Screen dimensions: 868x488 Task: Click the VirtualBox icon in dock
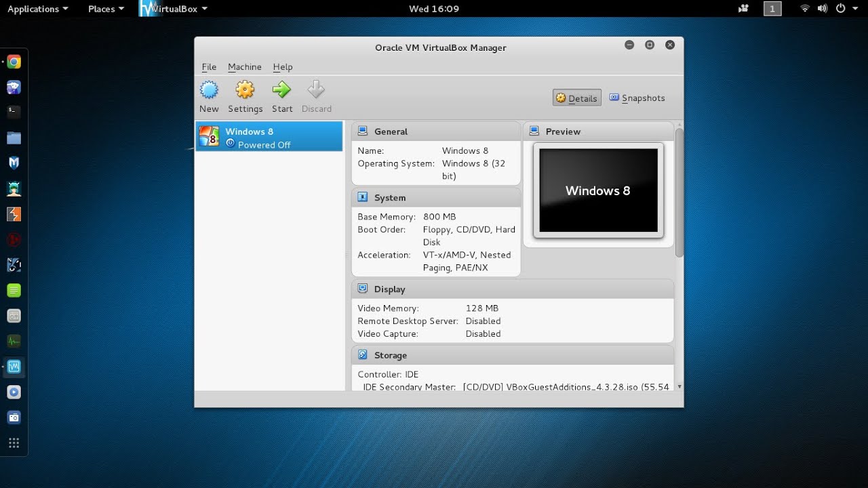point(14,367)
